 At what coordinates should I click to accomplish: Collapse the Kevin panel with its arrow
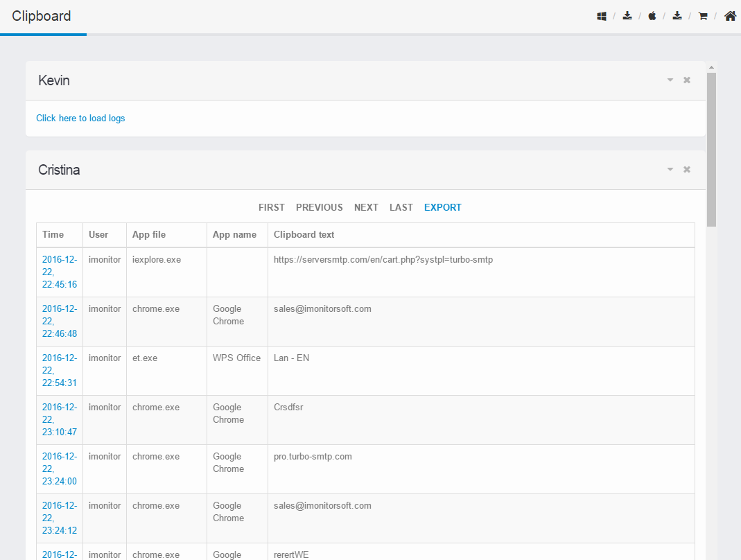point(670,80)
